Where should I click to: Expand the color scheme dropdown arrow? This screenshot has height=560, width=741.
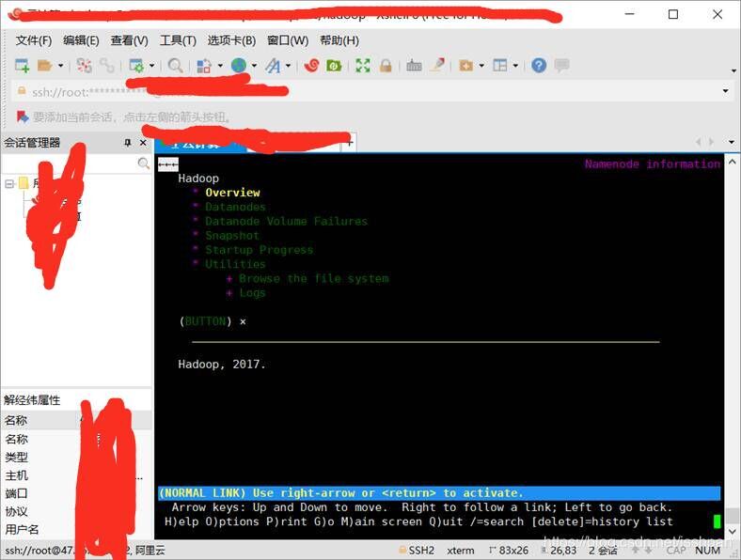(220, 66)
